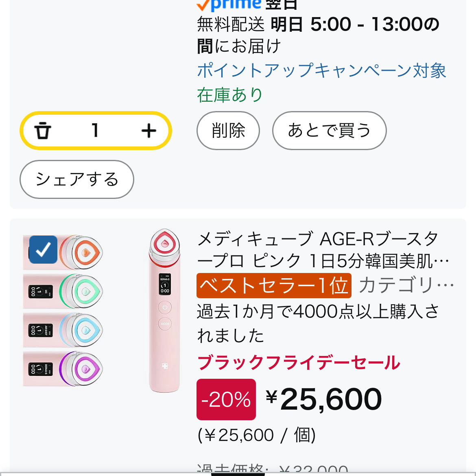
Task: Click the plus icon to increase quantity
Action: (149, 131)
